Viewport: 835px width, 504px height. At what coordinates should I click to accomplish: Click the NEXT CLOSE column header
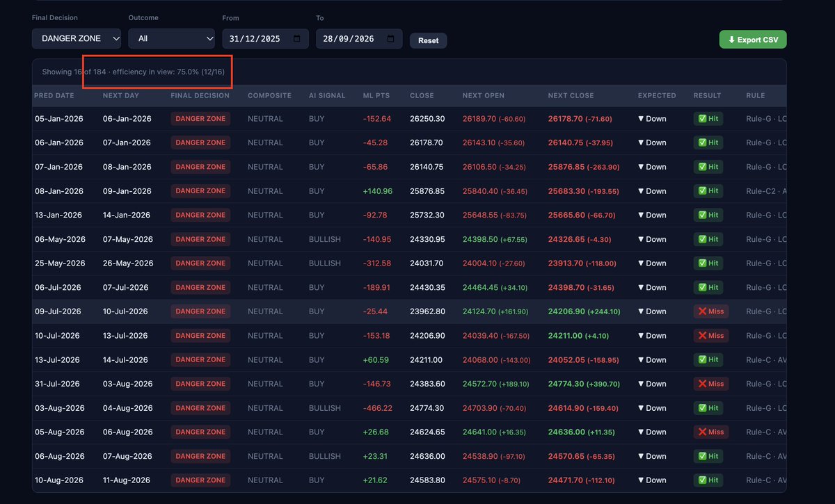point(571,95)
